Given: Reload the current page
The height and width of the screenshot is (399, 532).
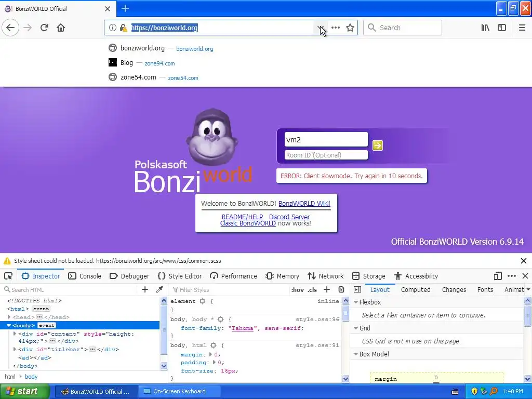Looking at the screenshot, I should (x=44, y=28).
